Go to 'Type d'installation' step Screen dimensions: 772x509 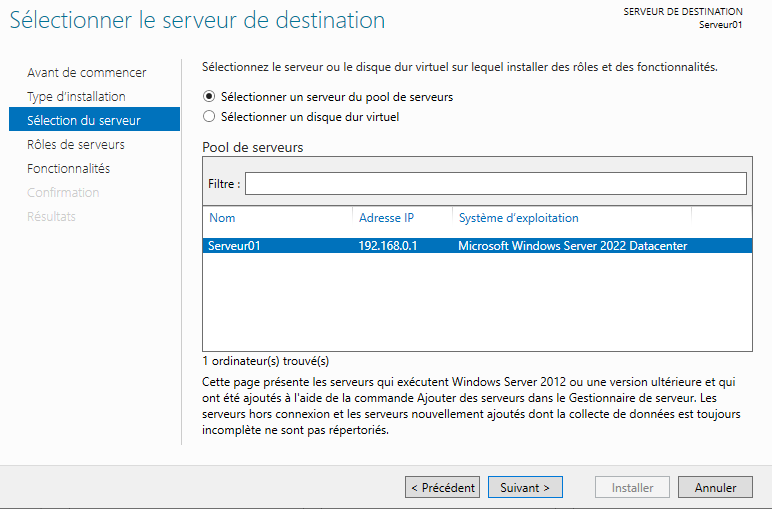coord(76,97)
